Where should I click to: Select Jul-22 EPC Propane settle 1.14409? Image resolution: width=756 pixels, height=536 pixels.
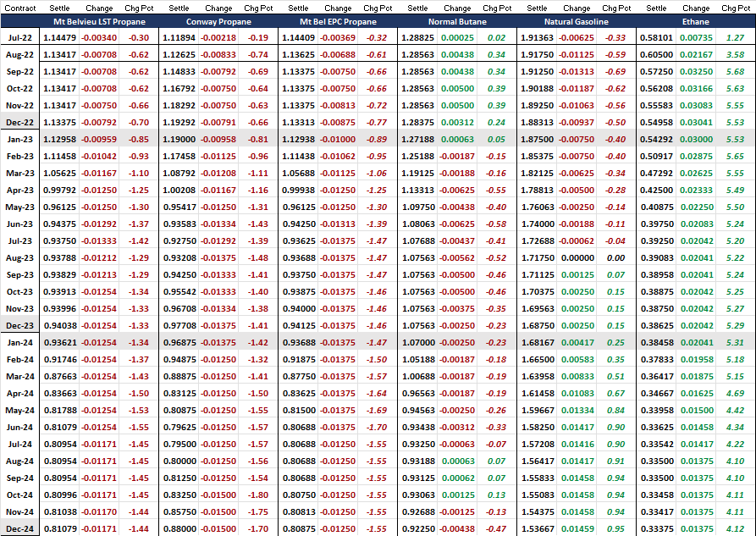[x=299, y=37]
